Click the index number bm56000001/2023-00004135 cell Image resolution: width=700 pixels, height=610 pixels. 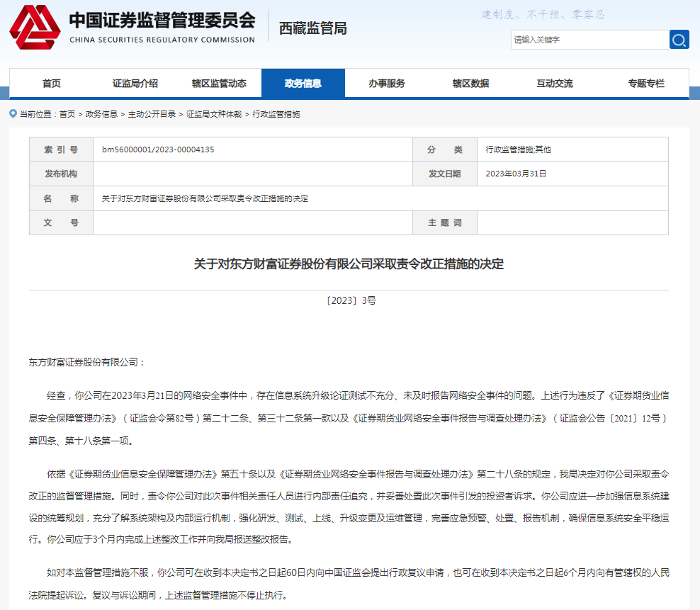[x=158, y=149]
